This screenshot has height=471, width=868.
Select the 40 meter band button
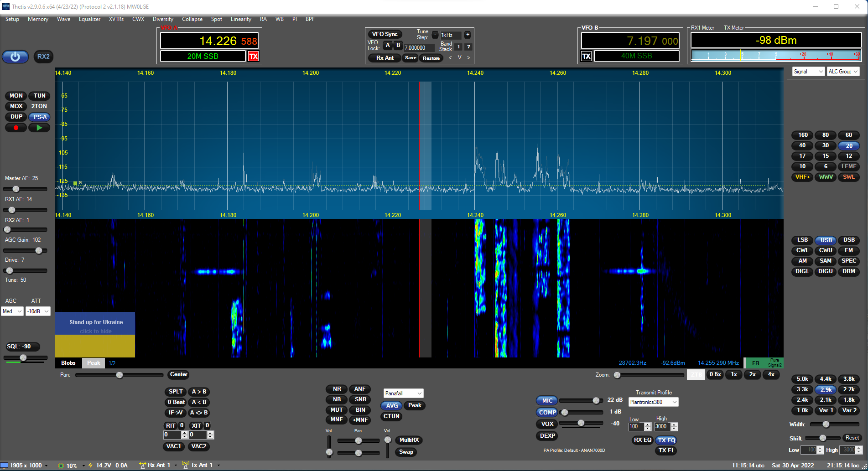pyautogui.click(x=802, y=145)
